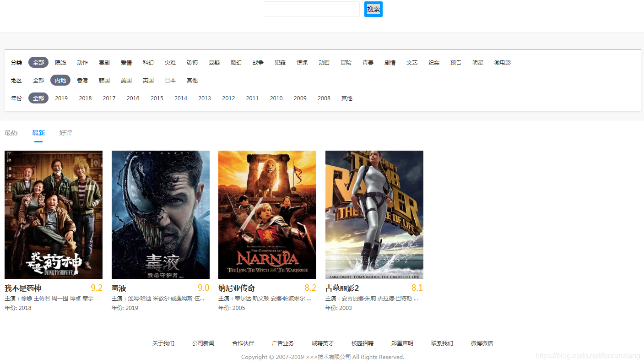The image size is (644, 364).
Task: Select 全部 in the 年份 row
Action: [38, 98]
